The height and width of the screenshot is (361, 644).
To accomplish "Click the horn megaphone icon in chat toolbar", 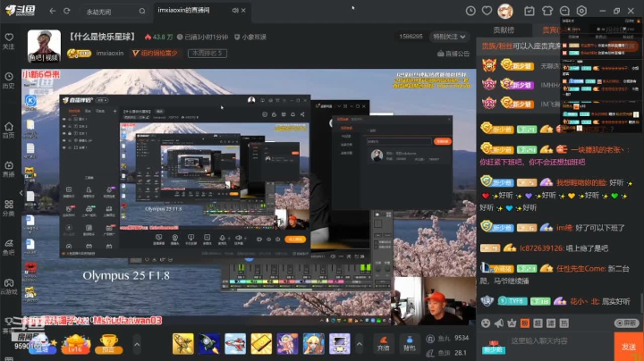I will point(498,323).
